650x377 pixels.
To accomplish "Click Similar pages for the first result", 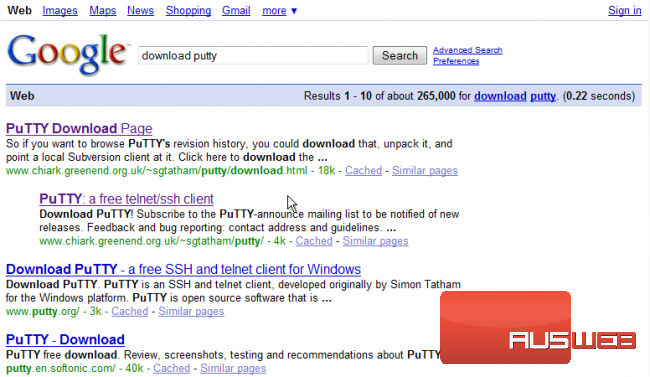I will (x=425, y=171).
